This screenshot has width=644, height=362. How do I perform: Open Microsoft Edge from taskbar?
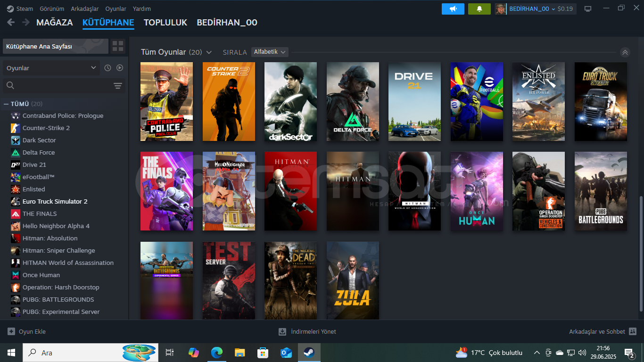click(216, 353)
